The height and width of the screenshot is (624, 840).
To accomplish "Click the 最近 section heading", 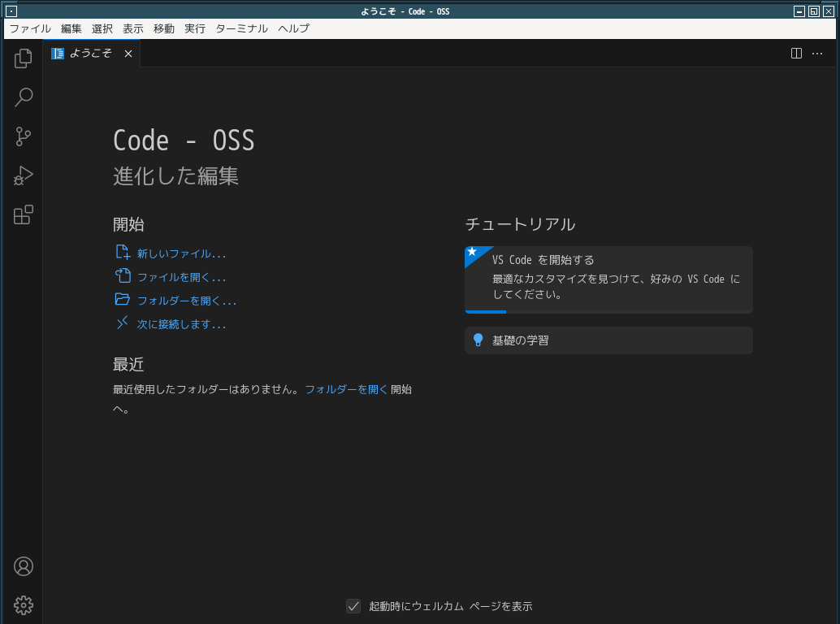I will (x=128, y=364).
